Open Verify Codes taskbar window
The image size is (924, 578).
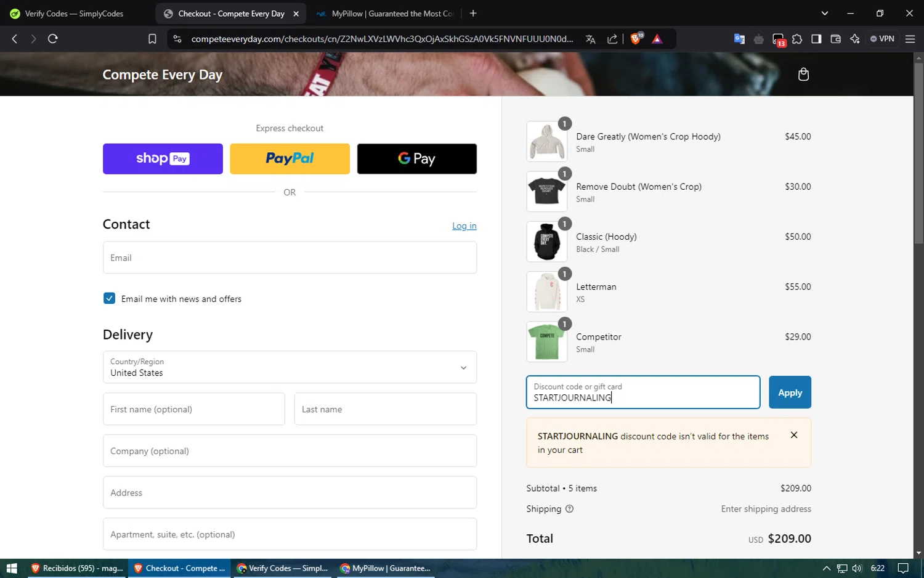point(283,568)
